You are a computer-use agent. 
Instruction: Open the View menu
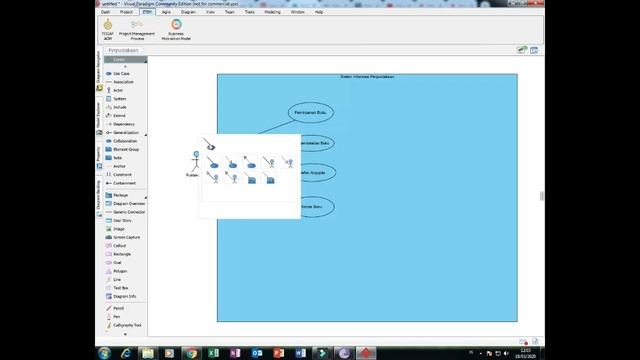[210, 12]
